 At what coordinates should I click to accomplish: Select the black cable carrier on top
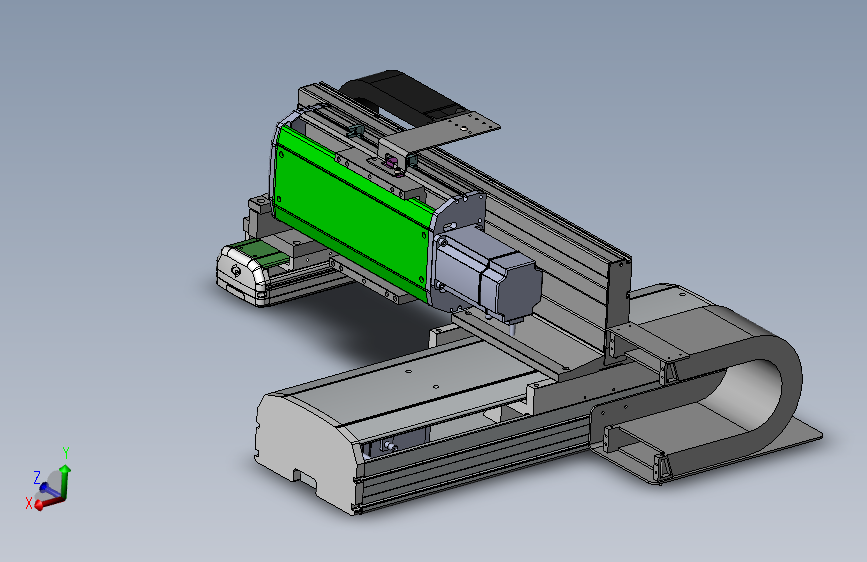406,97
